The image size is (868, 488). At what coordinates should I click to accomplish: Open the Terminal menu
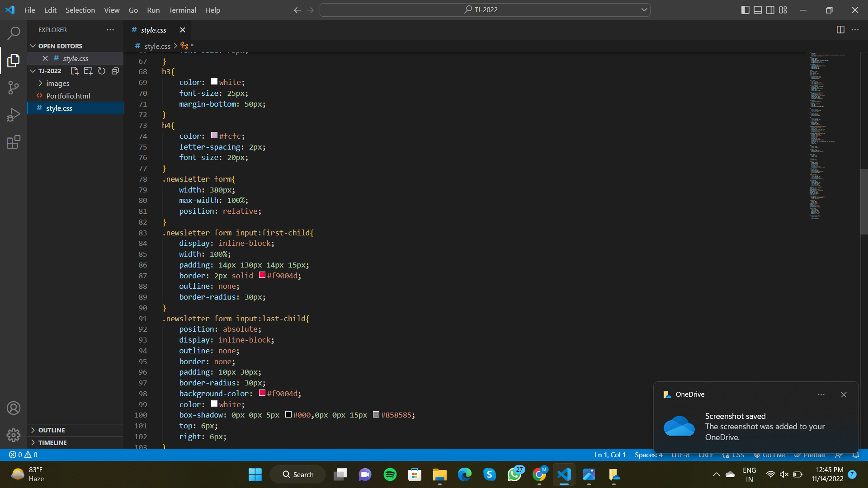click(182, 9)
